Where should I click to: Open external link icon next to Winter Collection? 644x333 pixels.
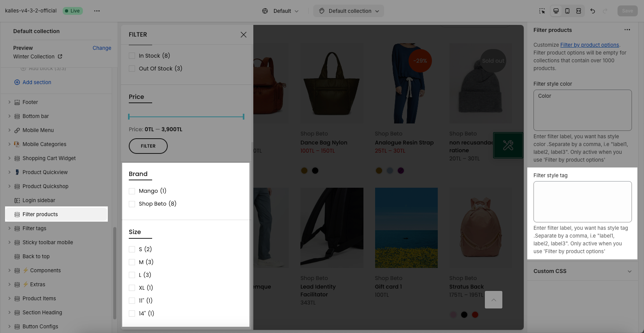click(x=60, y=56)
